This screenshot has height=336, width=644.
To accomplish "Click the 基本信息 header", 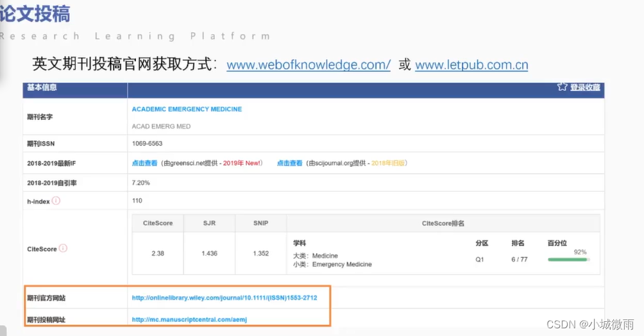I will click(x=42, y=87).
